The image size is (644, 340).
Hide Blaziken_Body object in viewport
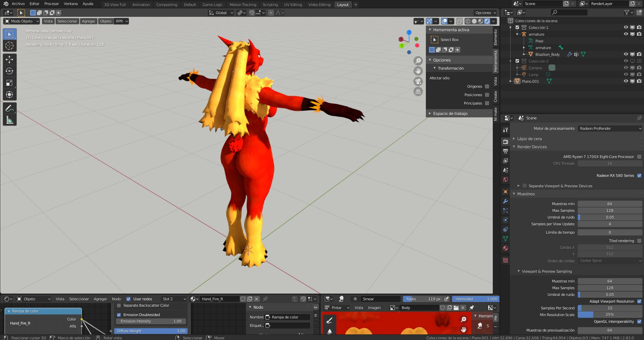pos(626,54)
